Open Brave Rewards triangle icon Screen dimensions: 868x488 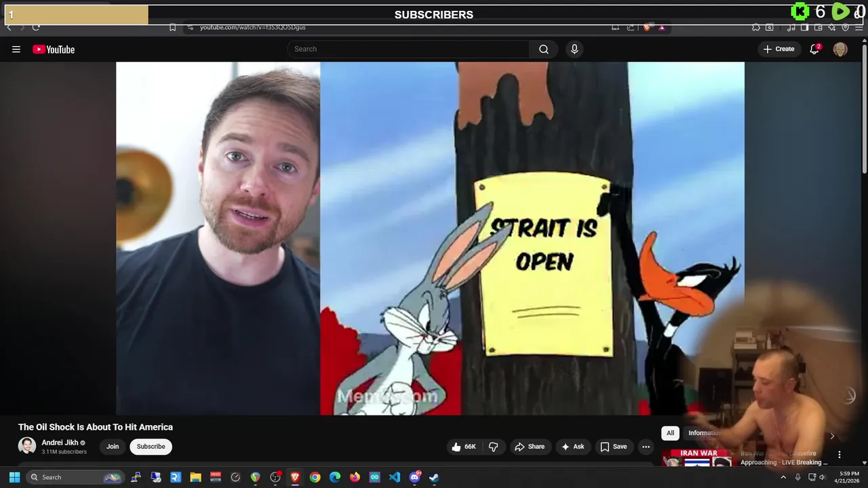pos(662,28)
